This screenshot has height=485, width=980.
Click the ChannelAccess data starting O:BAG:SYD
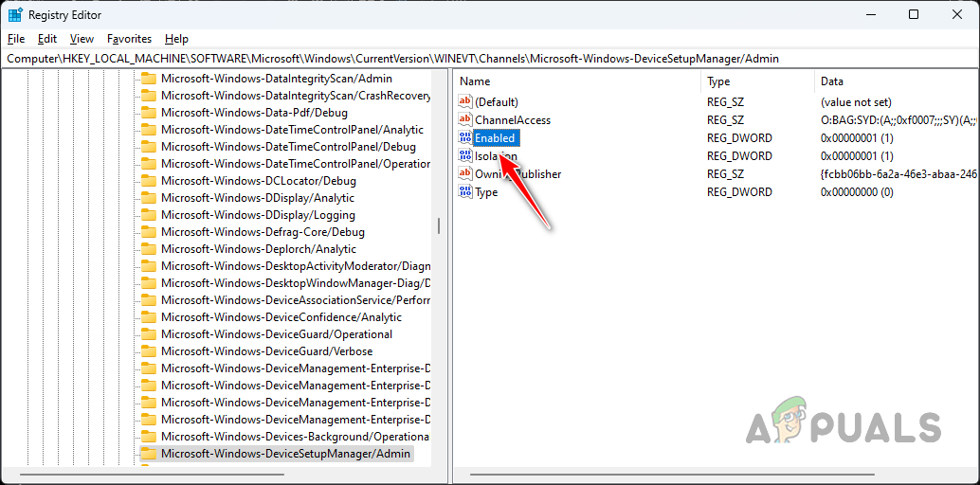tap(898, 120)
